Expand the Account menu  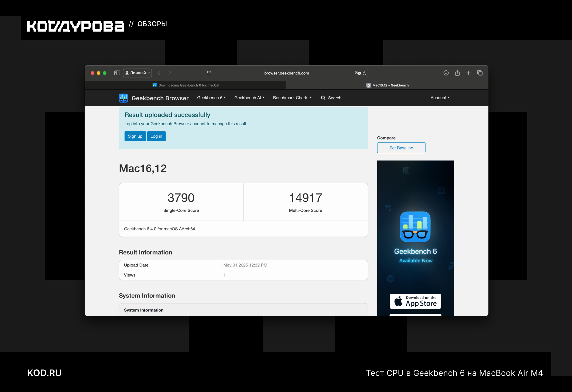tap(440, 98)
